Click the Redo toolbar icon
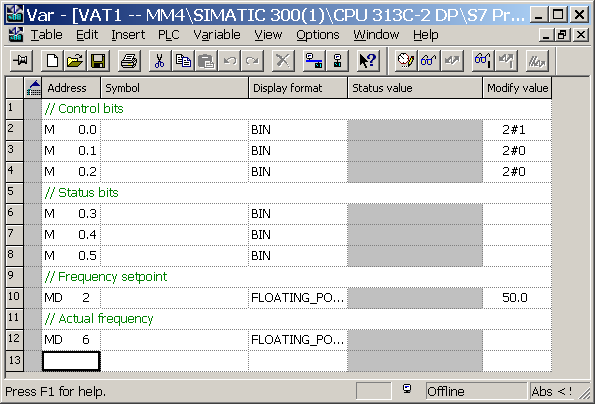Viewport: 595px width, 404px height. point(252,61)
